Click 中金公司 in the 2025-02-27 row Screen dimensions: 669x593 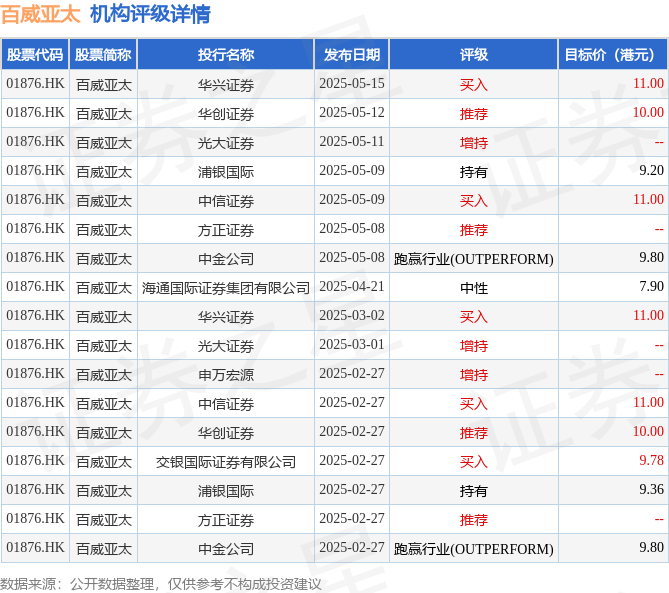[x=226, y=549]
